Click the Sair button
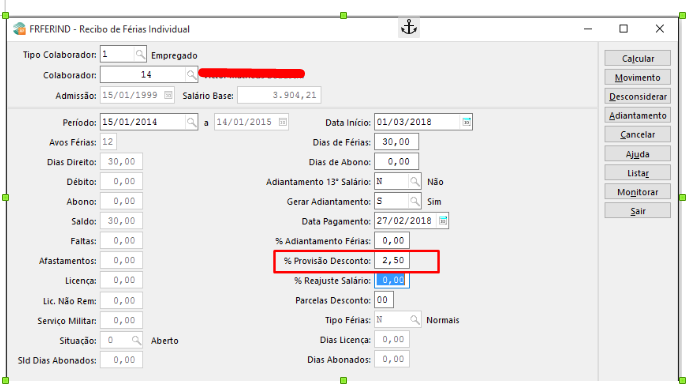Image resolution: width=688 pixels, height=390 pixels. [638, 211]
